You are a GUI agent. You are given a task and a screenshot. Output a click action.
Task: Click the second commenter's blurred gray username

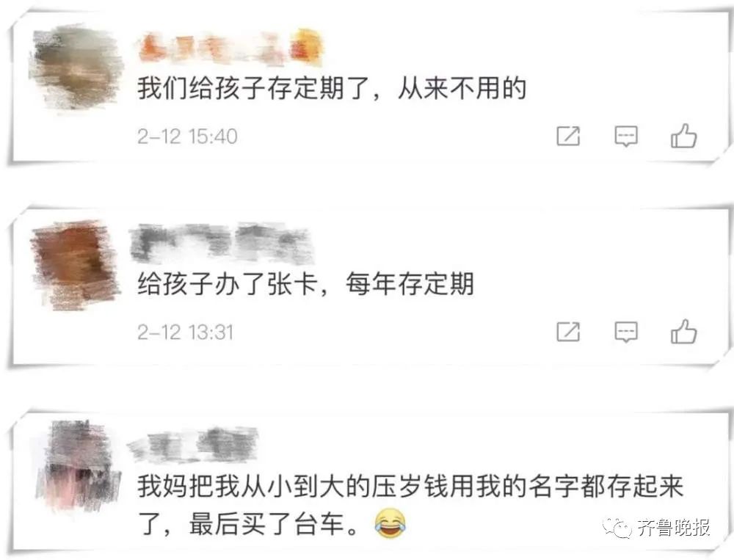click(221, 244)
